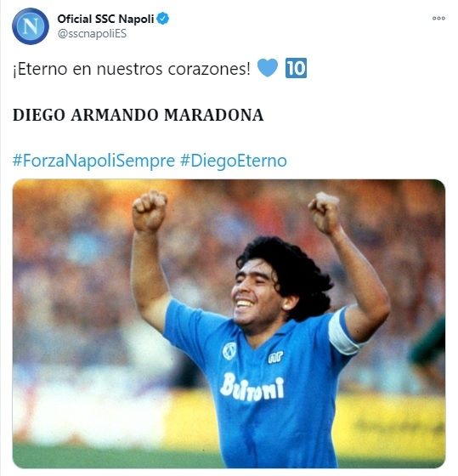
Task: Click the #ForzaNapoliSempre hashtag
Action: (x=93, y=161)
